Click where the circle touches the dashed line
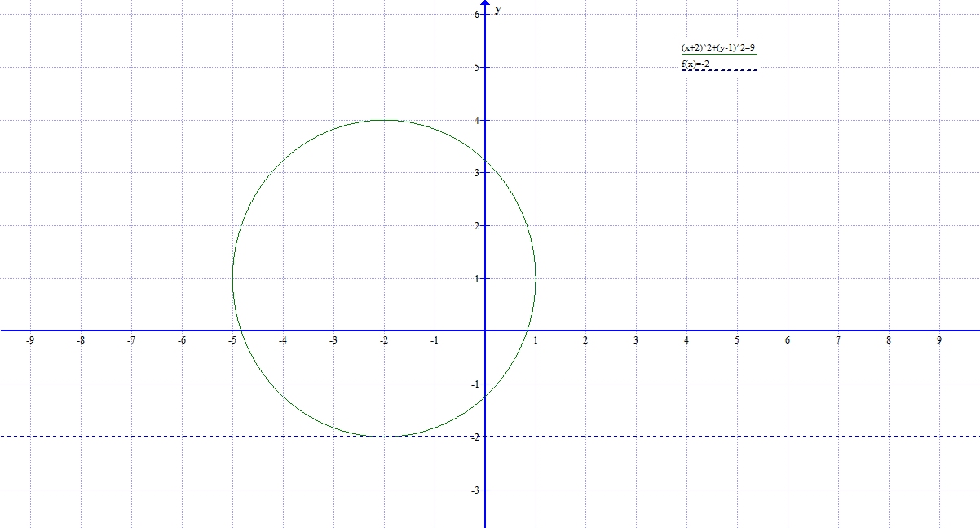This screenshot has width=980, height=528. pos(384,437)
